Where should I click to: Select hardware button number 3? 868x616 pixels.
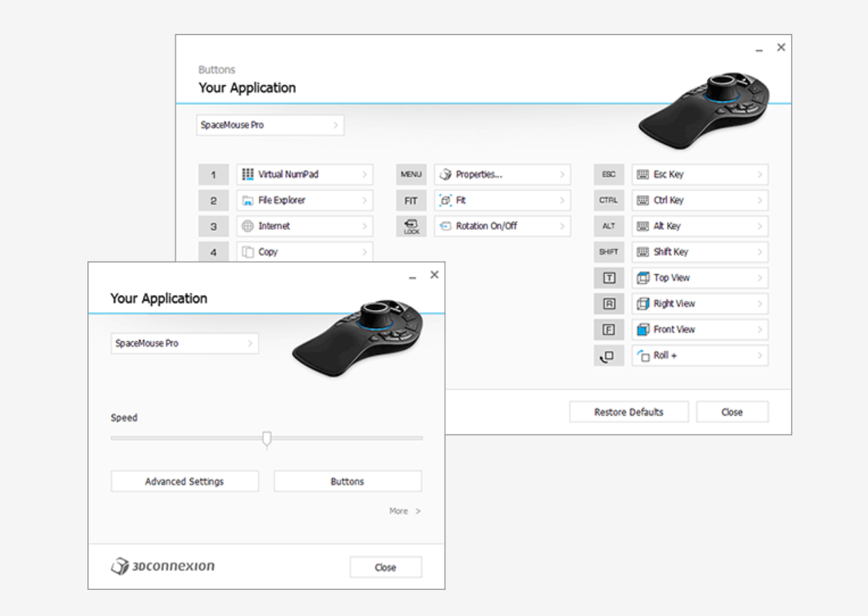[213, 226]
